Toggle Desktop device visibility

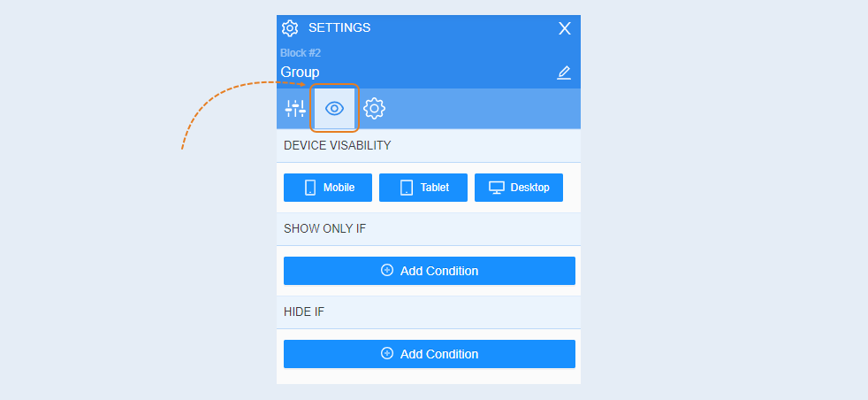click(x=519, y=188)
